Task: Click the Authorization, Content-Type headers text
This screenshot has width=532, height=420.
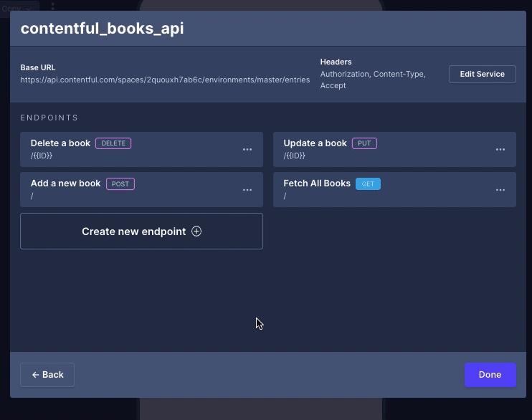Action: point(373,80)
